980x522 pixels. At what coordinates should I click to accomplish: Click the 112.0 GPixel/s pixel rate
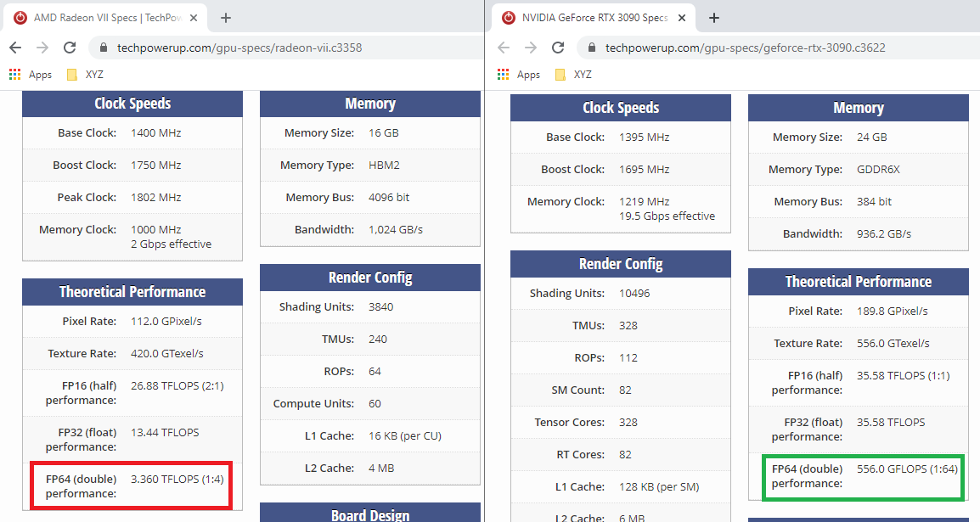[166, 322]
